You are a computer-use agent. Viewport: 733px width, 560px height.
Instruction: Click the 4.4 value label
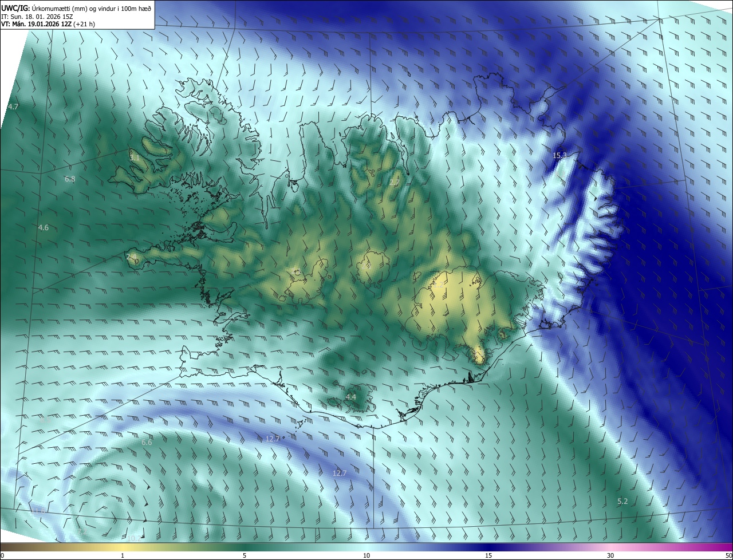coord(351,397)
